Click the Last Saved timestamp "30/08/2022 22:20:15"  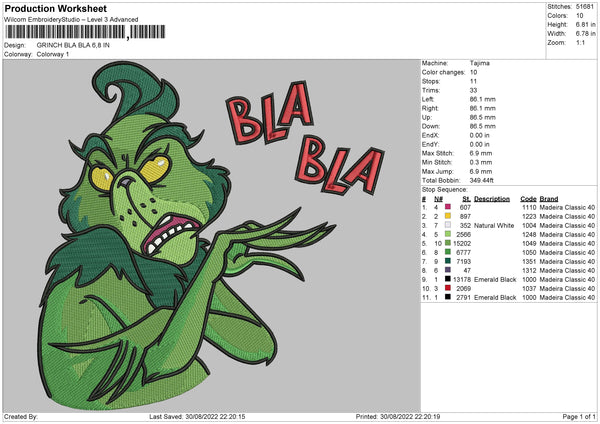(x=215, y=417)
